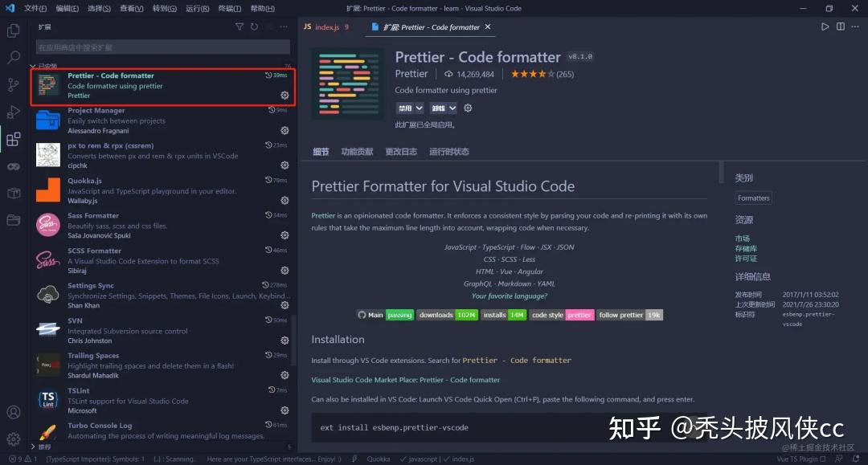Open Project Manager folder icon in activity bar
The width and height of the screenshot is (868, 465).
(14, 220)
